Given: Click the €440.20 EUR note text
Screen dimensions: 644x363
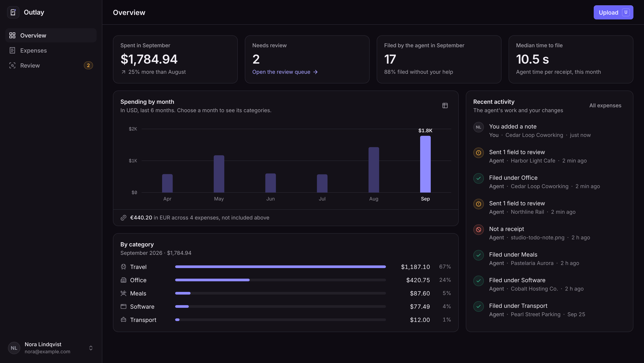Looking at the screenshot, I should point(200,217).
